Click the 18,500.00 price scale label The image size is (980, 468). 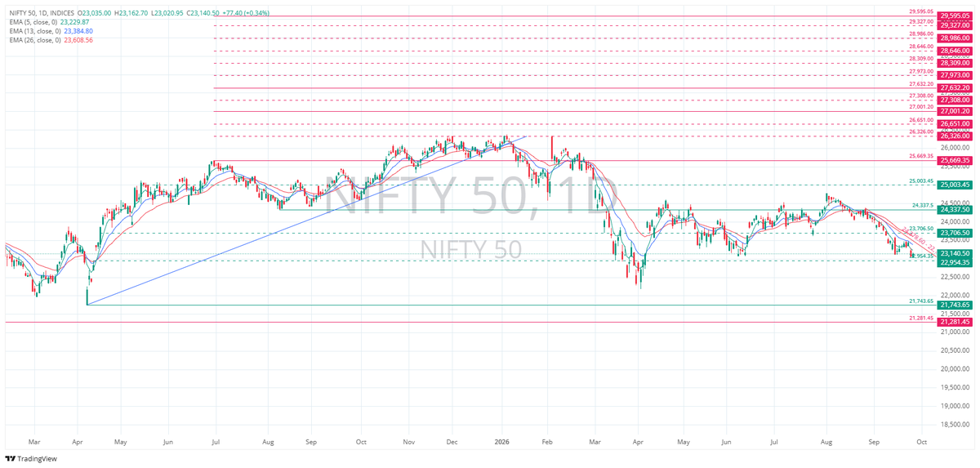(x=955, y=424)
